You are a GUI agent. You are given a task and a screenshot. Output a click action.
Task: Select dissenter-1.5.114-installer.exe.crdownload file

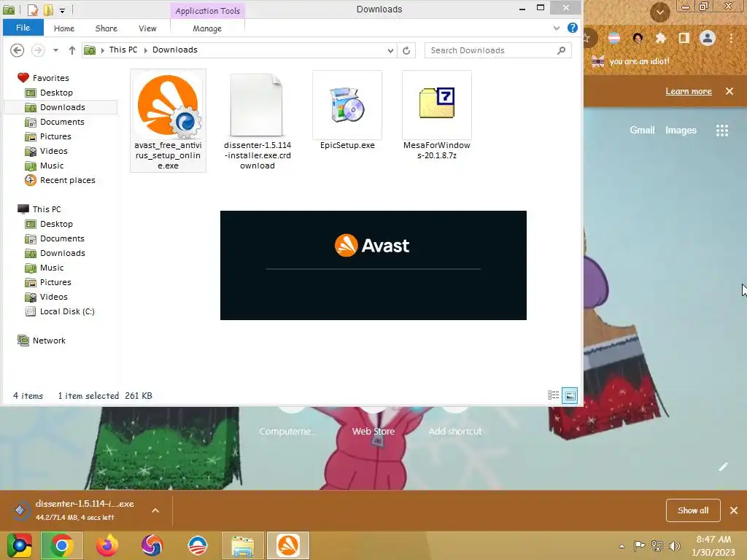tap(258, 121)
